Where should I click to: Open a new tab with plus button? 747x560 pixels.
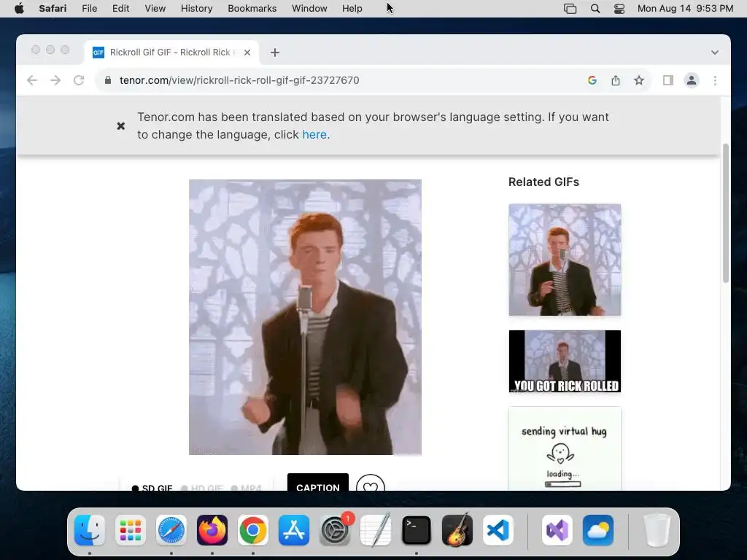(x=275, y=52)
